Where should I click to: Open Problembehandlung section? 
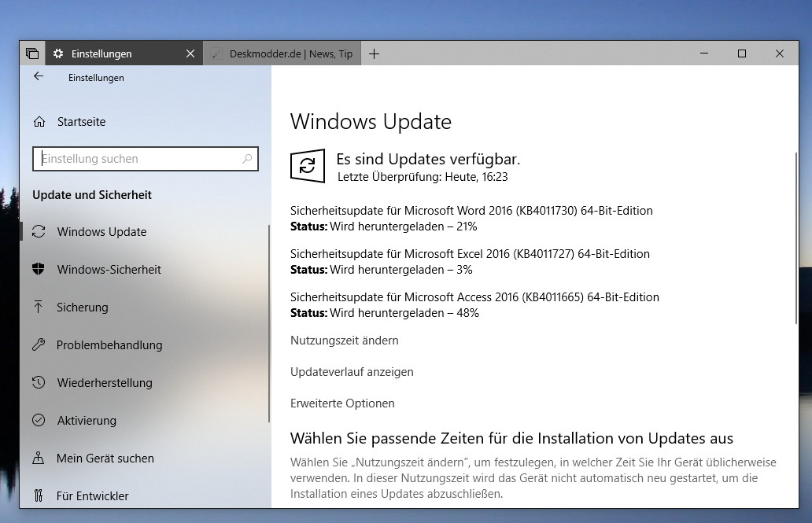pyautogui.click(x=109, y=345)
